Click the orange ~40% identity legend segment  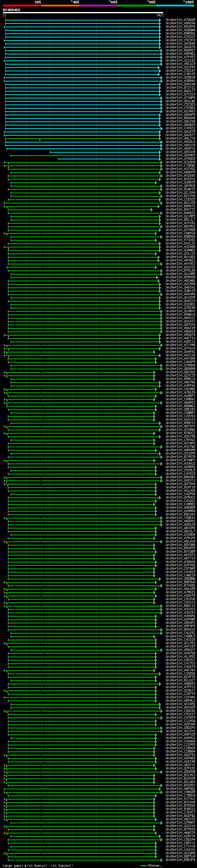pos(60,6)
